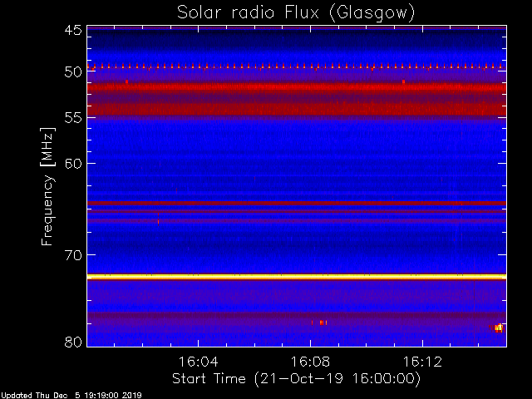
Task: Click the yellow burst spot near 79 MHz
Action: [x=499, y=328]
